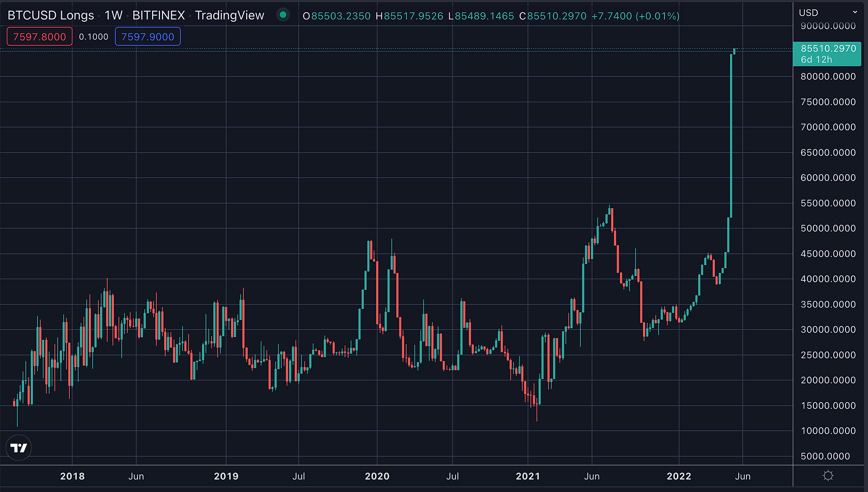Click the 70000.0000 price axis label
This screenshot has width=868, height=492.
pos(828,127)
